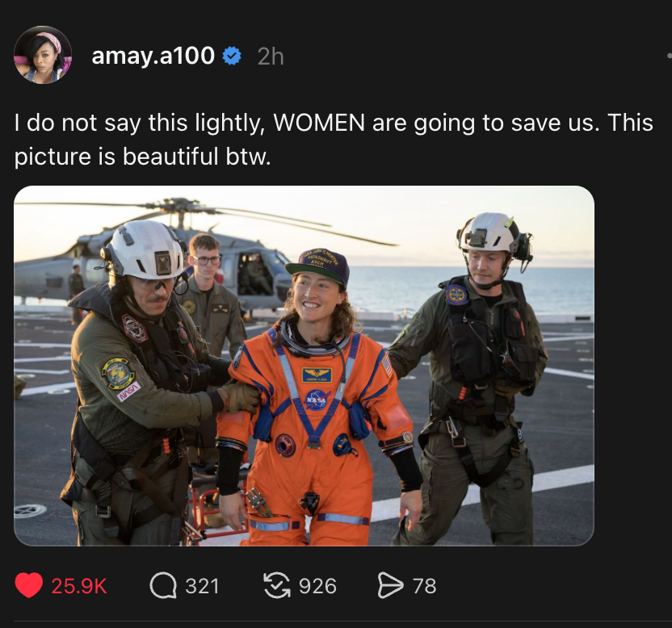Open the posted photo of the astronaut
This screenshot has height=628, width=672.
coord(304,366)
